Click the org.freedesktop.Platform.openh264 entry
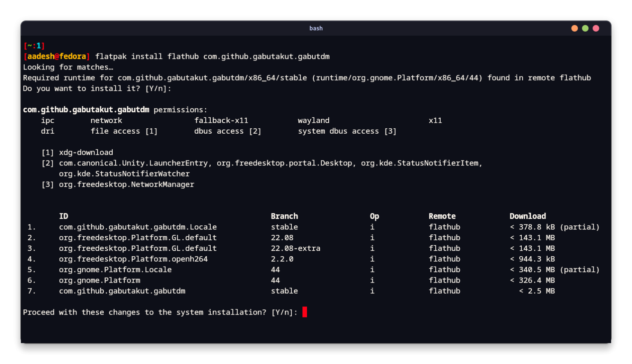The image size is (632, 364). [133, 259]
